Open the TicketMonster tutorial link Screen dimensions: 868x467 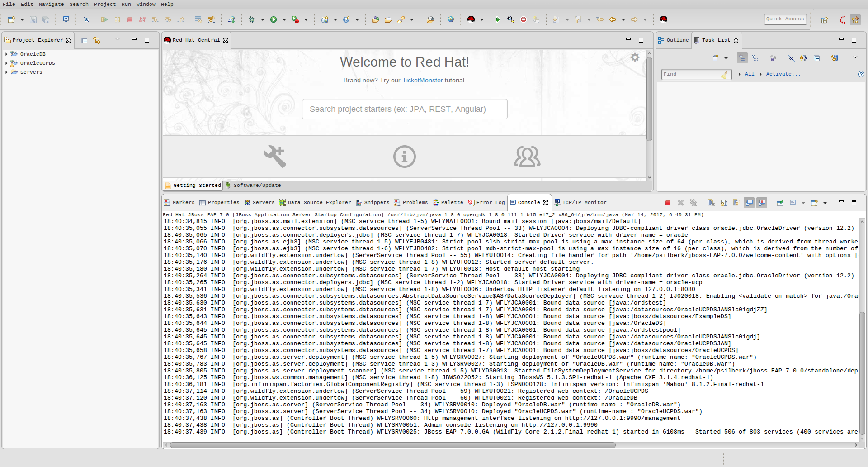point(422,81)
